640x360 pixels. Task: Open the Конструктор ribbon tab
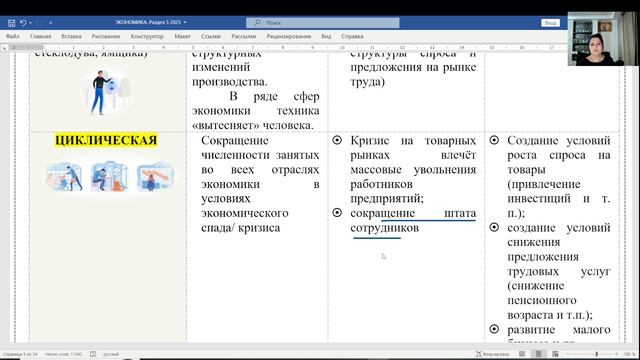[x=147, y=36]
